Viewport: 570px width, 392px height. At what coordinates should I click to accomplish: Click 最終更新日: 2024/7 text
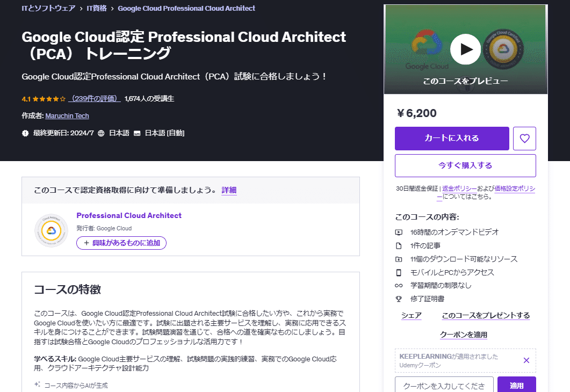click(63, 133)
